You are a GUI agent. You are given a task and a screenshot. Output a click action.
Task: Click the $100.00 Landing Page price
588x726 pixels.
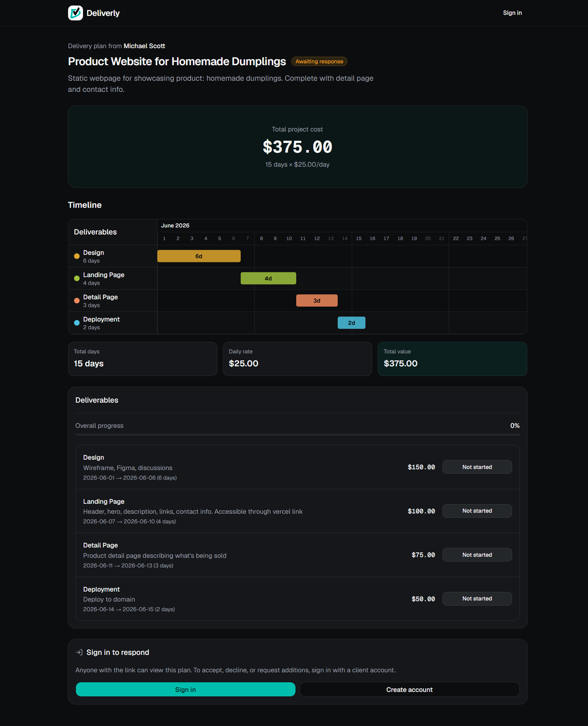421,511
